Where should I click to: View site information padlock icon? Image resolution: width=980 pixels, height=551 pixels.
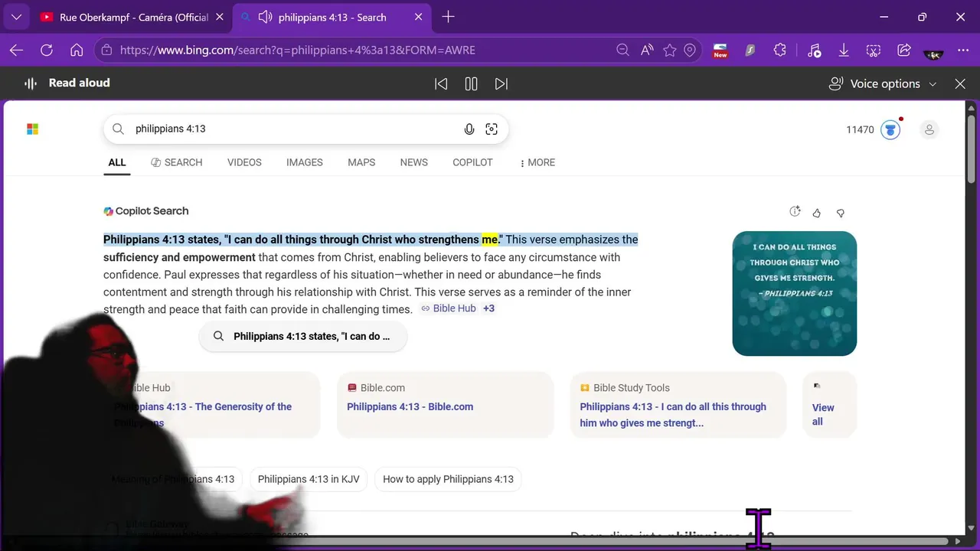click(106, 50)
